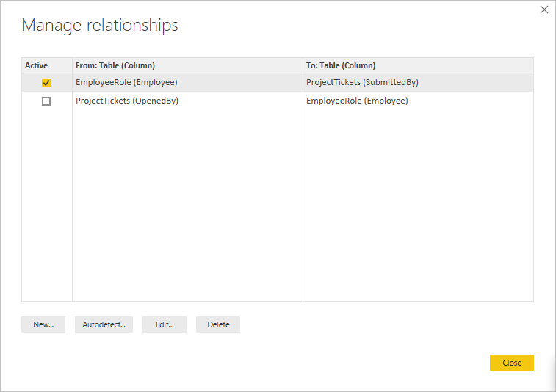Uncheck the active EmployeeRole relationship checkbox
This screenshot has width=556, height=392.
(x=46, y=83)
